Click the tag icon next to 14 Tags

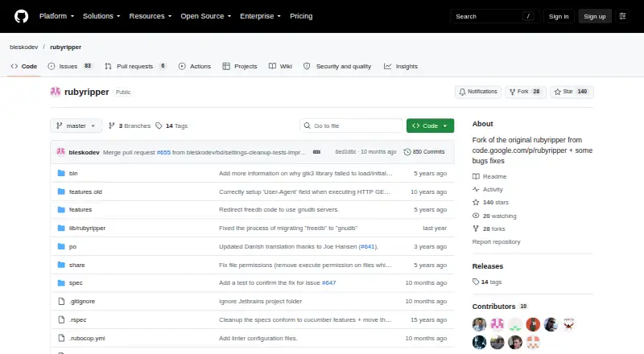click(x=159, y=126)
